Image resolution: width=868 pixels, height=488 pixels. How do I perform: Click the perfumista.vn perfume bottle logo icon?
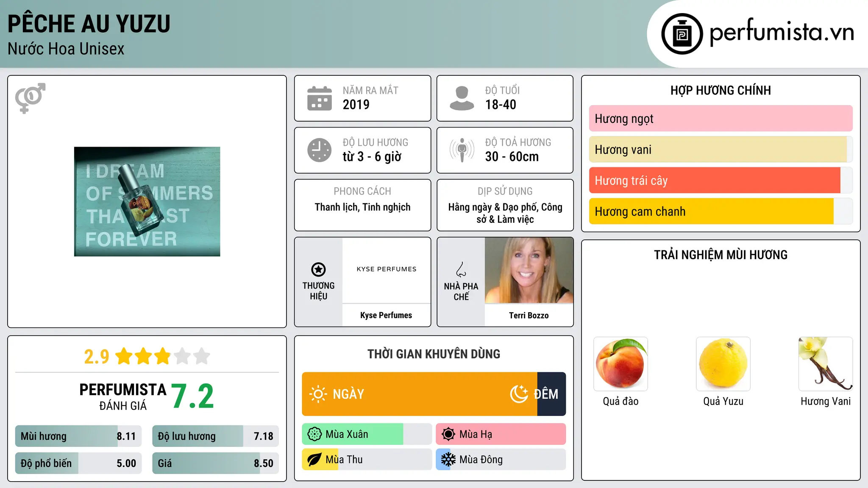[682, 34]
